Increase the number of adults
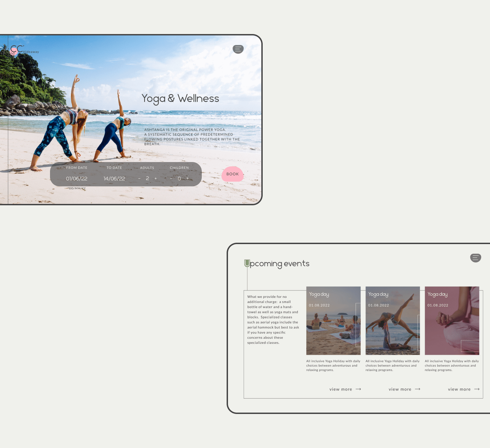The image size is (490, 448). (156, 178)
